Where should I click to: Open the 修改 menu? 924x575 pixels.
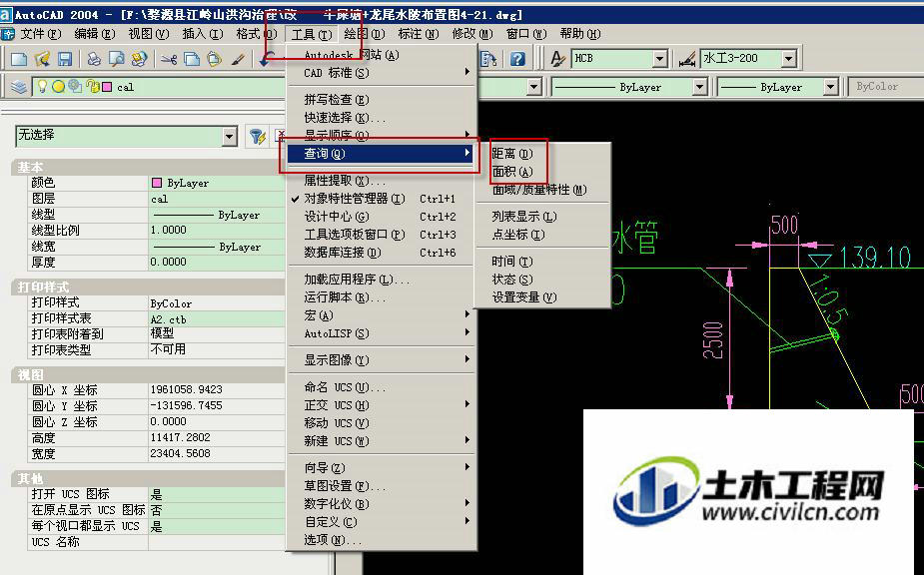(x=471, y=34)
